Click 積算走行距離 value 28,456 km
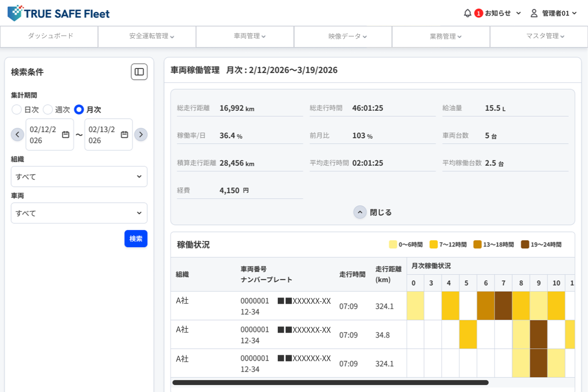The height and width of the screenshot is (392, 588). [x=237, y=163]
